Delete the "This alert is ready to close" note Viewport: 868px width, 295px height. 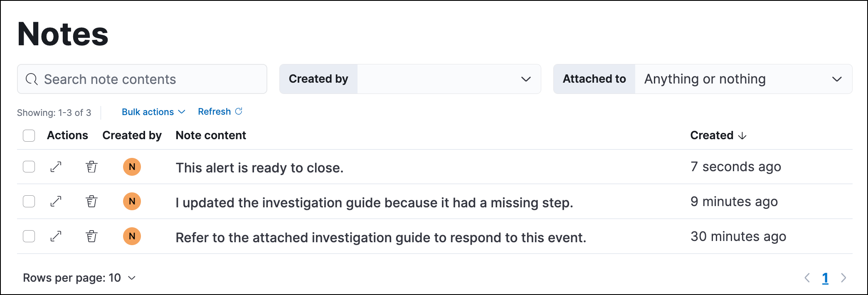point(91,167)
